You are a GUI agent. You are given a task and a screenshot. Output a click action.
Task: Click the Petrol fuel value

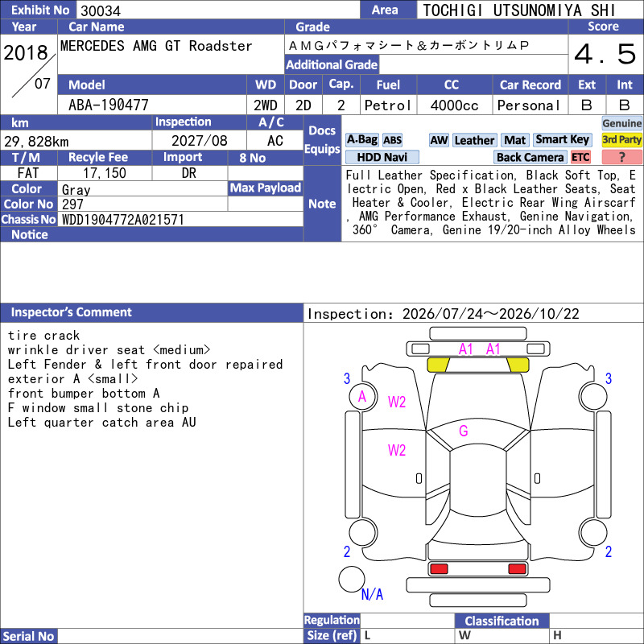click(x=388, y=105)
